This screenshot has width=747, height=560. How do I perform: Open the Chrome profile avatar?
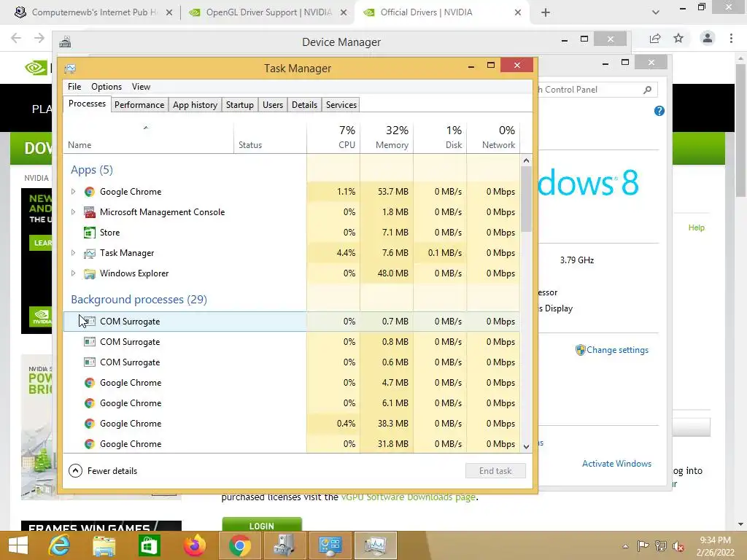click(x=708, y=38)
